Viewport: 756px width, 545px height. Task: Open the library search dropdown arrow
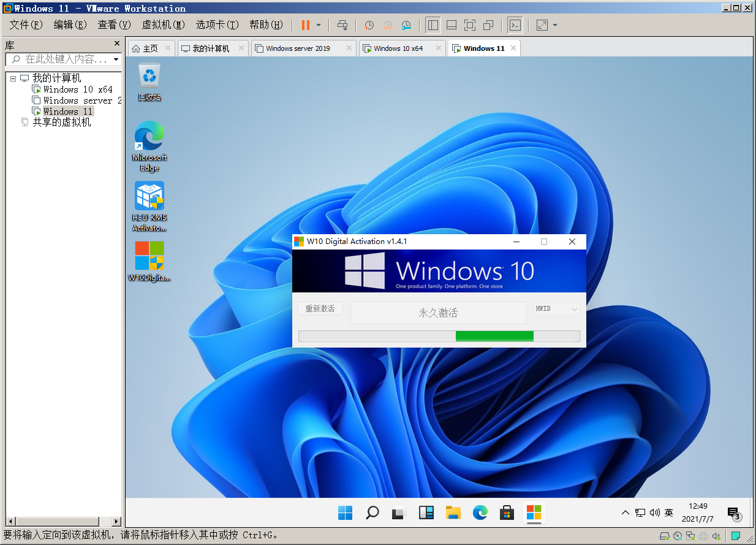click(116, 59)
